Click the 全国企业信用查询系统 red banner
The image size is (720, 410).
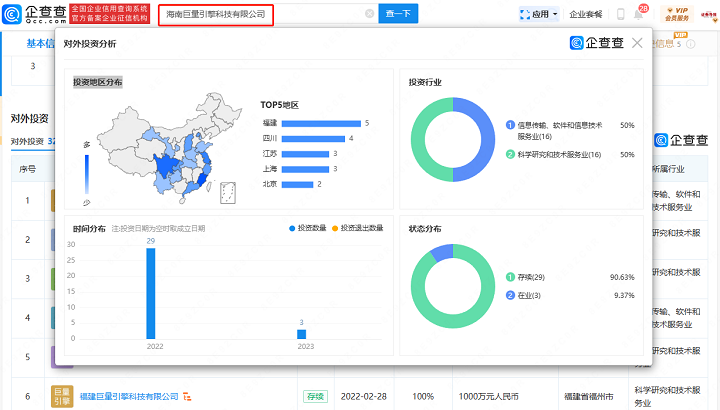(x=109, y=14)
